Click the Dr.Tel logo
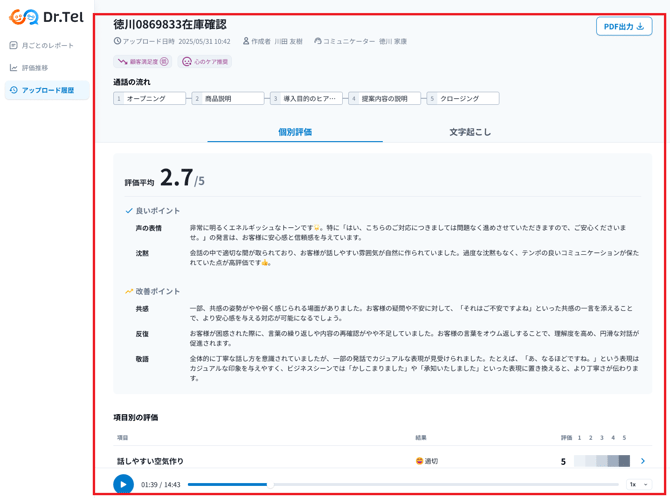 [46, 17]
